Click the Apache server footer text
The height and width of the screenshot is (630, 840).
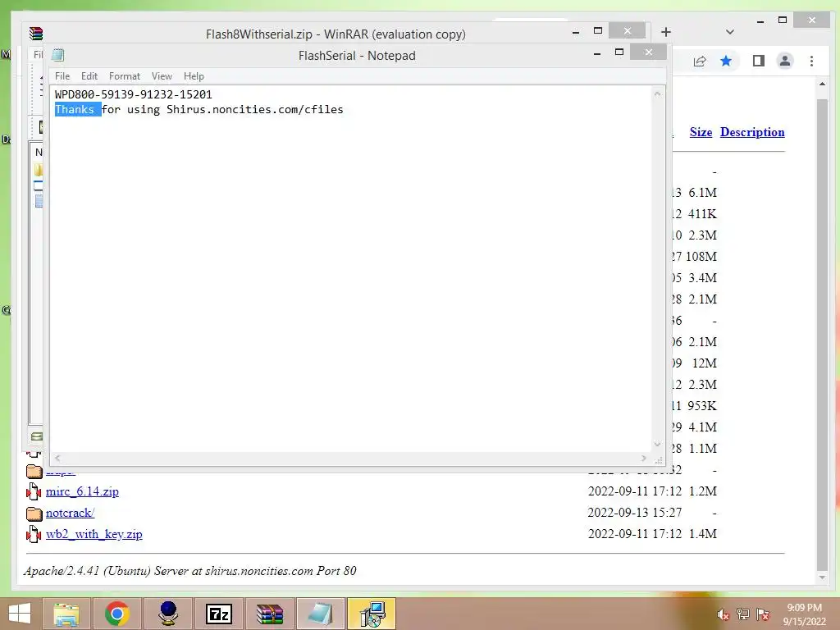click(189, 571)
